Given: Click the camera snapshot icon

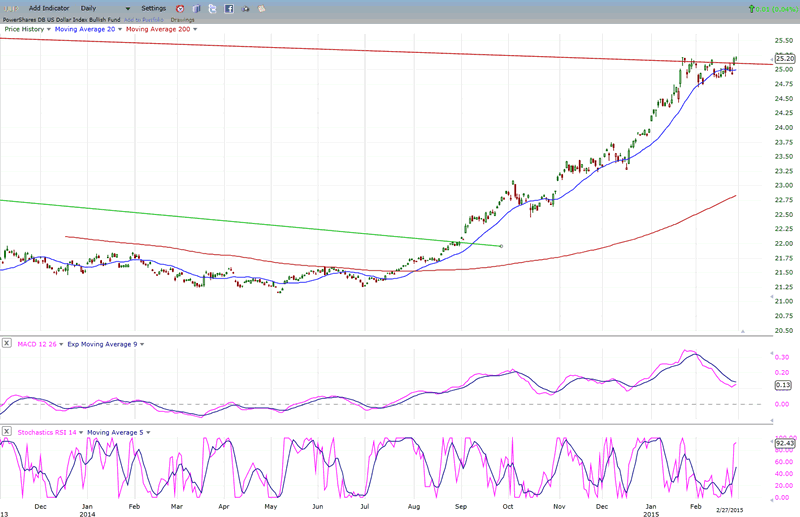Looking at the screenshot, I should pos(246,8).
